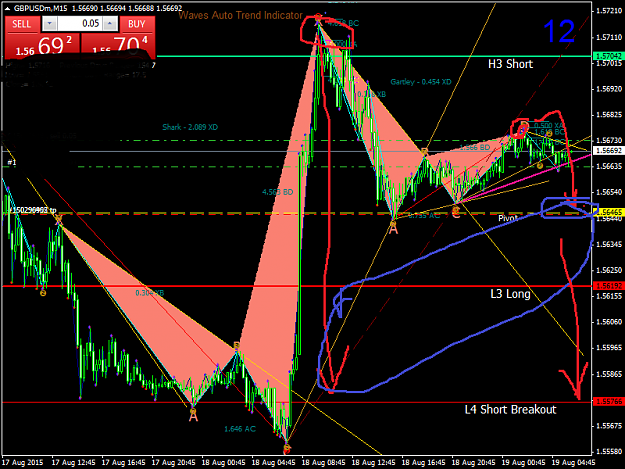Click the 70 buy price tile
Viewport: 625px width, 469px height.
pos(118,45)
